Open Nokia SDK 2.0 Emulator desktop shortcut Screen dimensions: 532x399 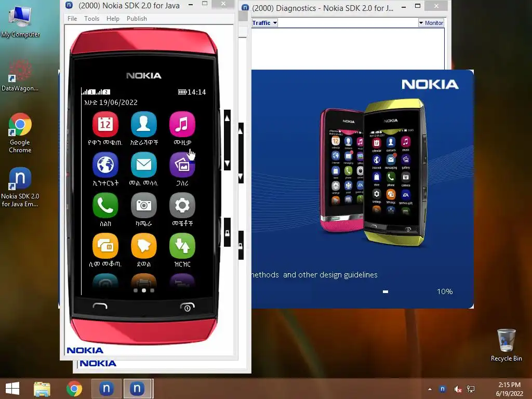click(x=20, y=187)
